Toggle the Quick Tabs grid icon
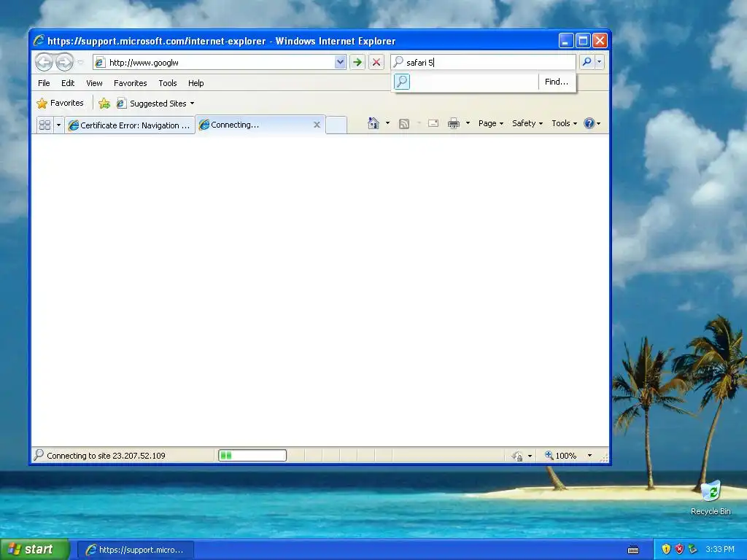The height and width of the screenshot is (560, 747). click(44, 125)
